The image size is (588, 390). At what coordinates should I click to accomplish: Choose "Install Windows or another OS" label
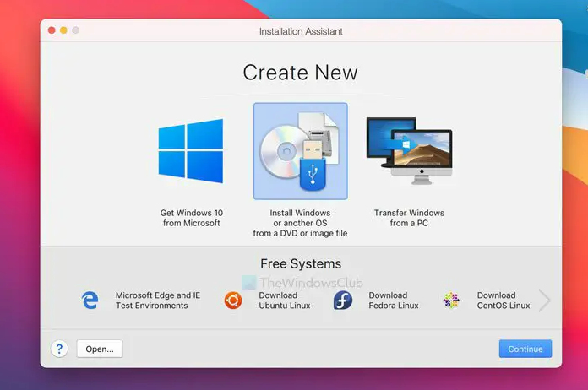tap(300, 223)
